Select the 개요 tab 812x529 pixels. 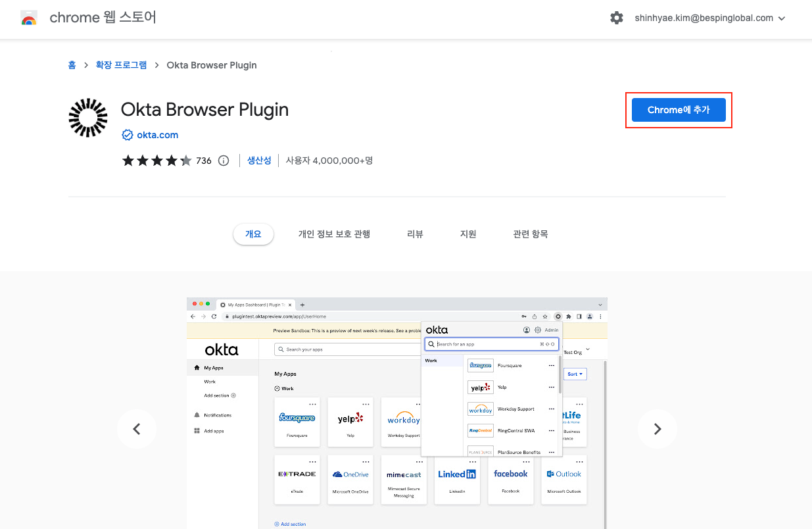point(253,234)
